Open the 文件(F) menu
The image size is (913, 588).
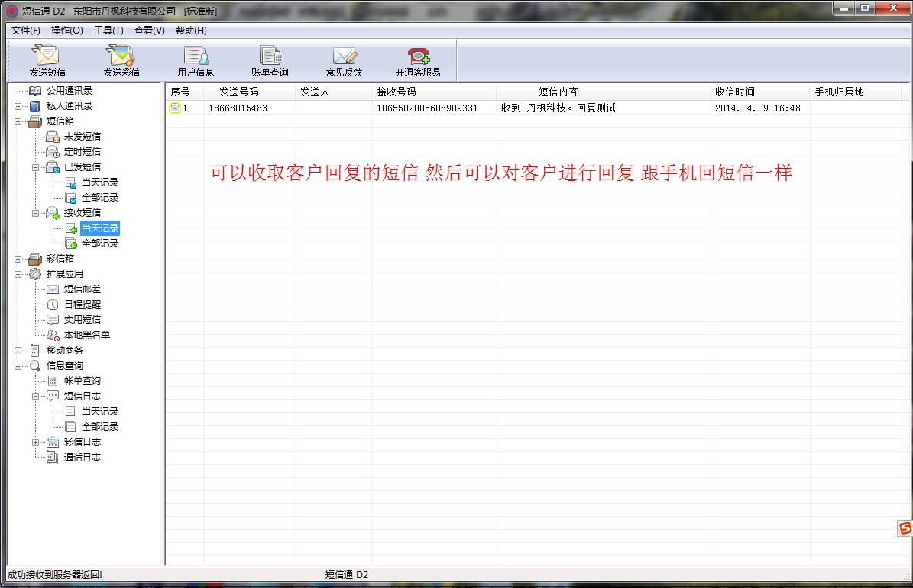[x=26, y=31]
